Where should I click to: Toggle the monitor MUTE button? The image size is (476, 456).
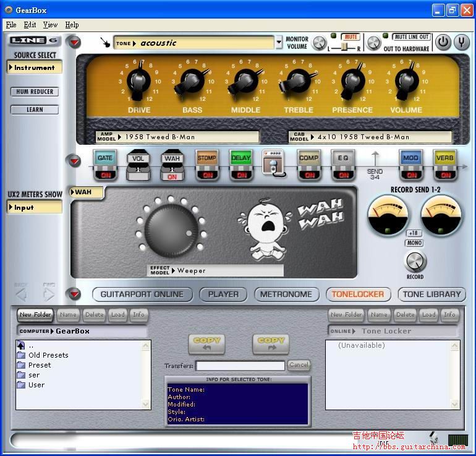click(351, 37)
